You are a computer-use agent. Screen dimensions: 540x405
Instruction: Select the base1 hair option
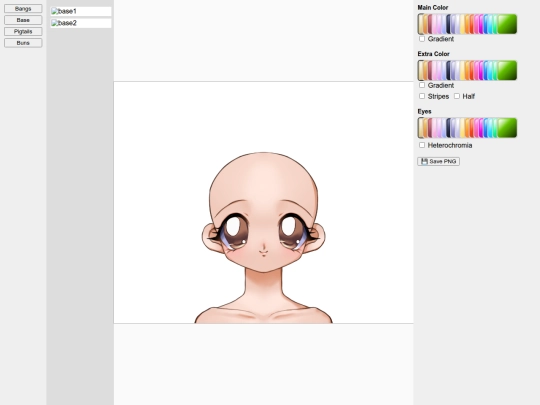click(x=81, y=11)
